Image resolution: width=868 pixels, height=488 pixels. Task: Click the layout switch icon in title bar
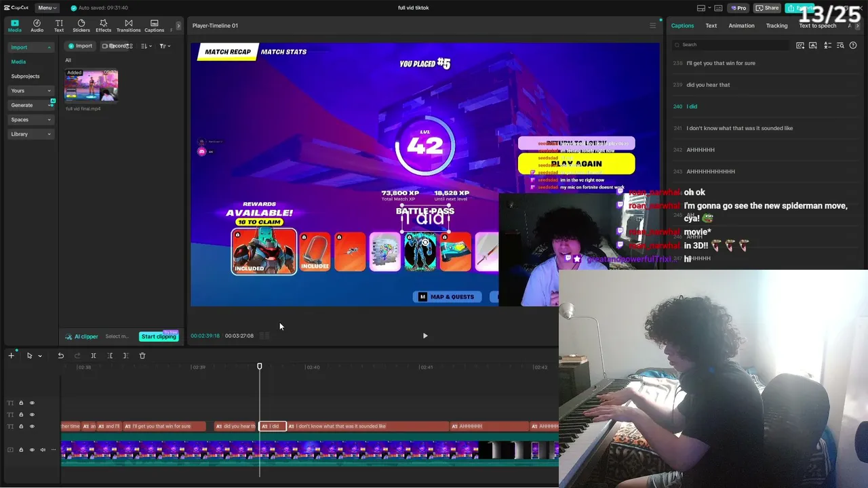pyautogui.click(x=701, y=8)
